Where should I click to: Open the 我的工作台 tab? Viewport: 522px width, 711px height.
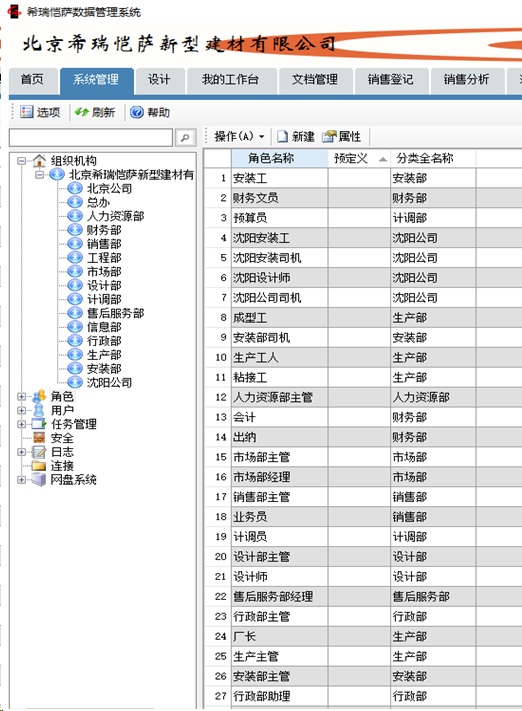(231, 80)
